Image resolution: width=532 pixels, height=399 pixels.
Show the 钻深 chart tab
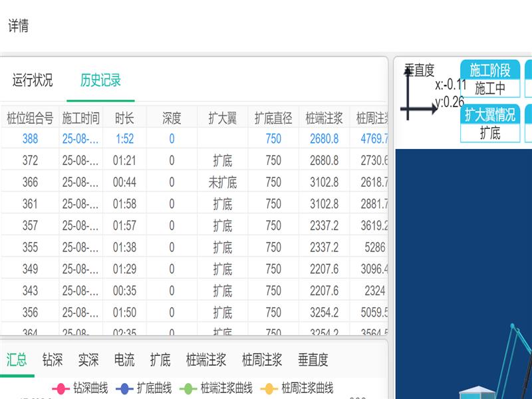click(x=53, y=360)
